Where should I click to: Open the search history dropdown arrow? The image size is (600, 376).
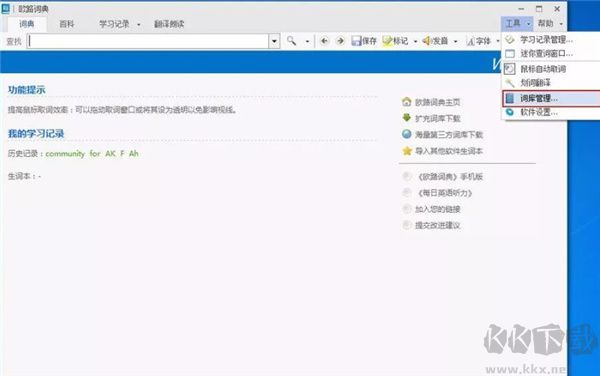click(x=274, y=41)
